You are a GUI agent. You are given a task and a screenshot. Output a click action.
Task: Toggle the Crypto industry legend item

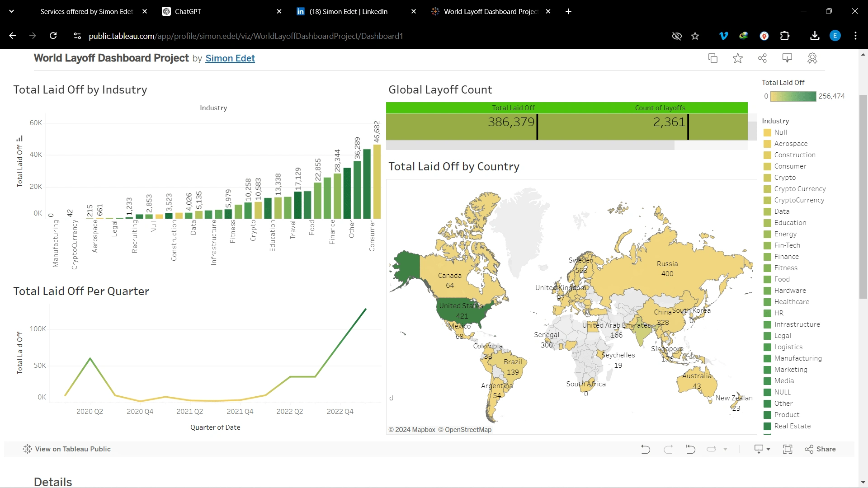785,178
